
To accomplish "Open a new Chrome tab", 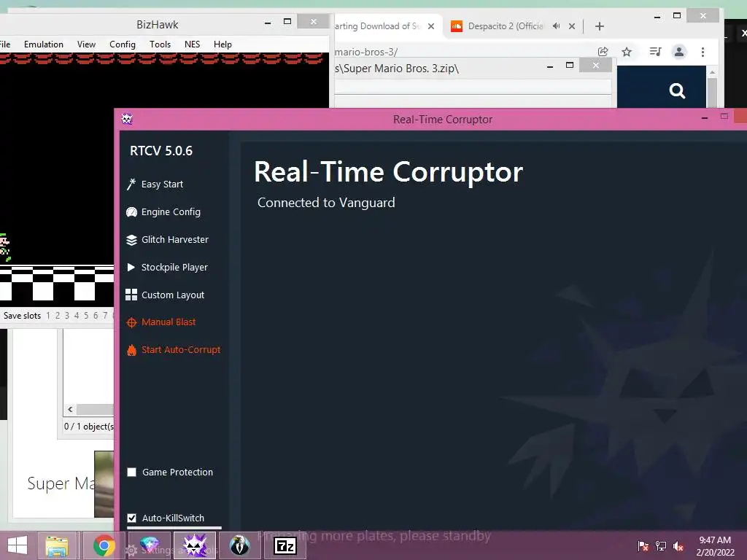I will (600, 26).
